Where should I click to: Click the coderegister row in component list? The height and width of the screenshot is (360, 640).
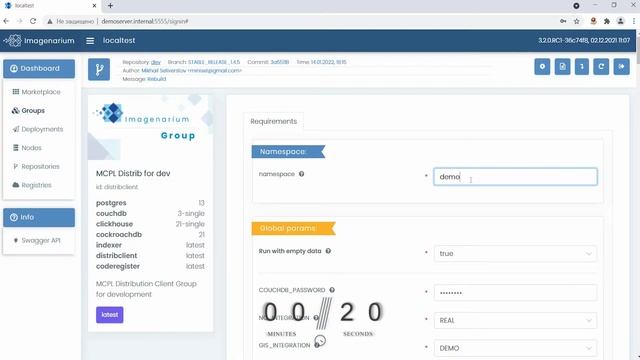(150, 266)
